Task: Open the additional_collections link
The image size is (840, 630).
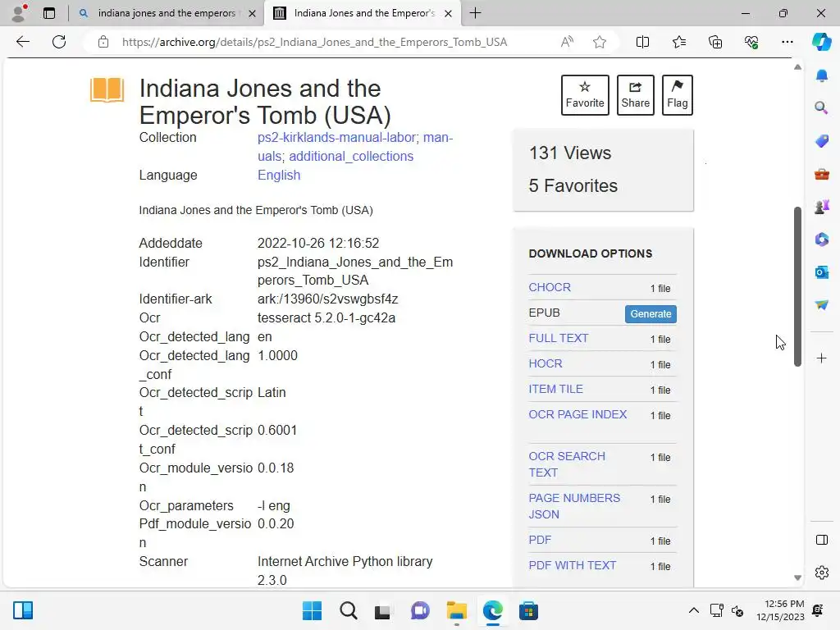Action: coord(351,157)
